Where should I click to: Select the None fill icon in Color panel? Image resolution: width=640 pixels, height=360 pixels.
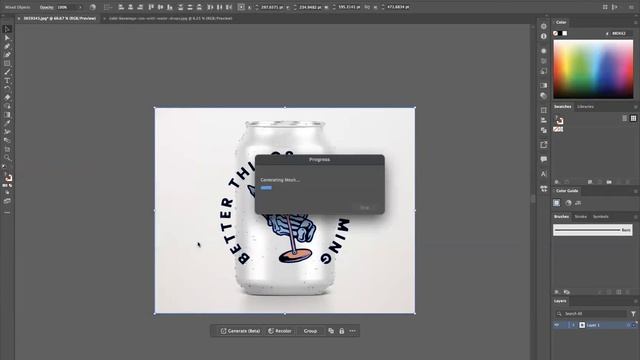(x=556, y=33)
